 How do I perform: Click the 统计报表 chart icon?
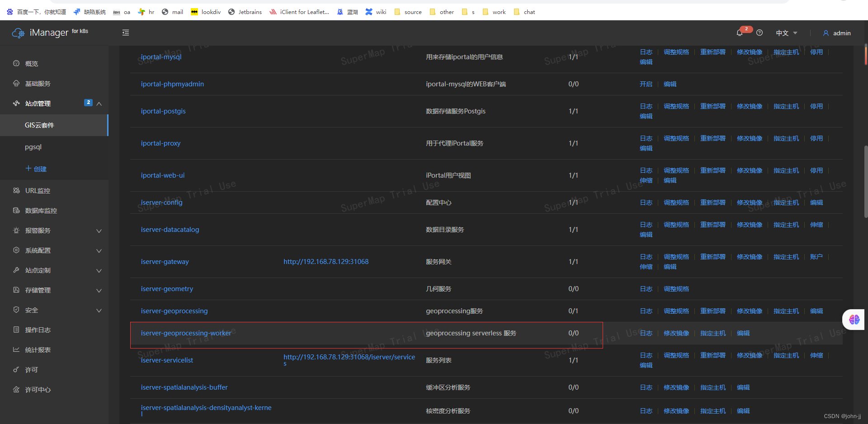tap(16, 349)
